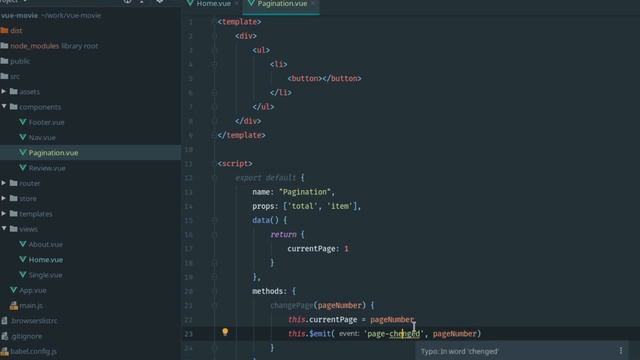Click the Vue icon beside Footer.vue
Image resolution: width=640 pixels, height=360 pixels.
(x=23, y=122)
